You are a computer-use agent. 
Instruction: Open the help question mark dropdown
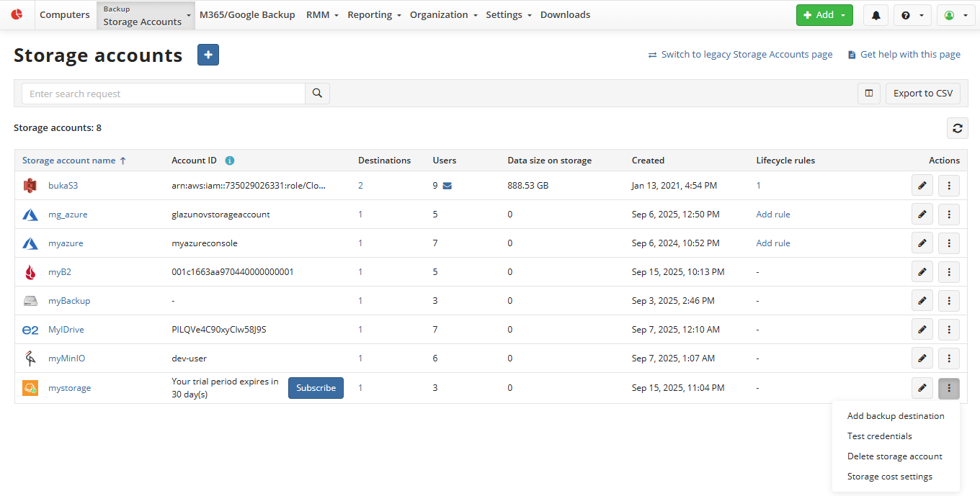pyautogui.click(x=912, y=15)
